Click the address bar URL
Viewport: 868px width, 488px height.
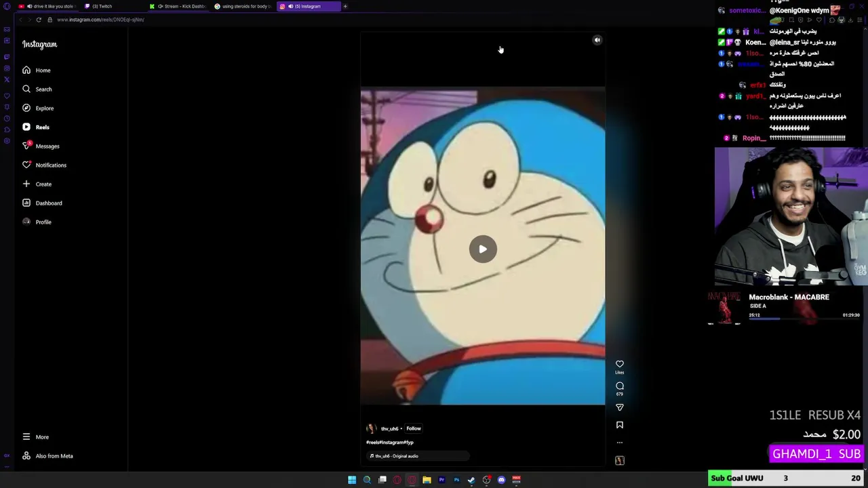coord(100,20)
